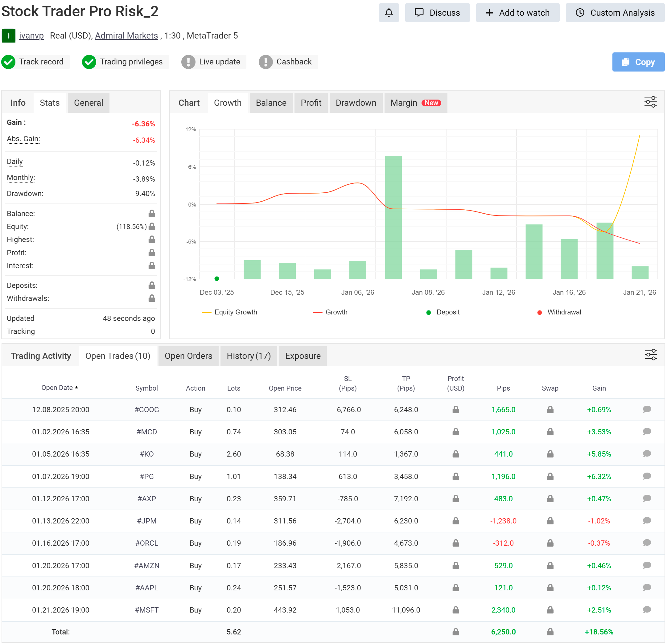Click the lock icon beside Deposits
Screen dimensions: 667x644
(x=152, y=285)
